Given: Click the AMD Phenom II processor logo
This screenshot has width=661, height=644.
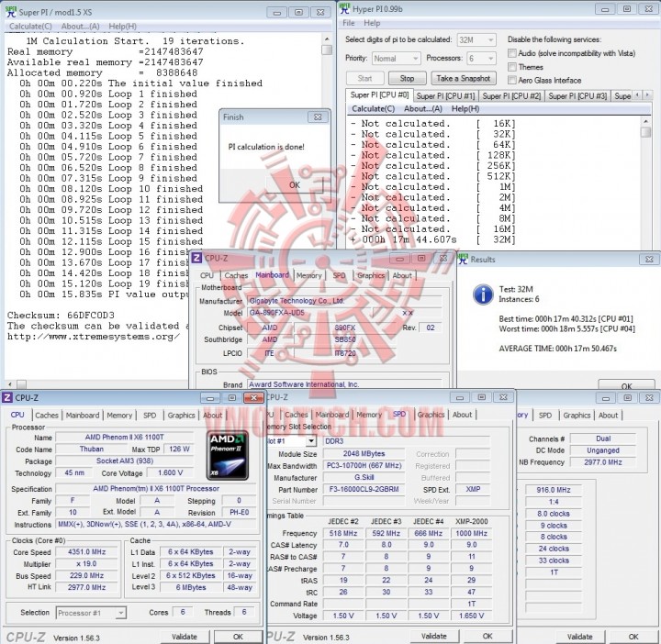Looking at the screenshot, I should (228, 455).
